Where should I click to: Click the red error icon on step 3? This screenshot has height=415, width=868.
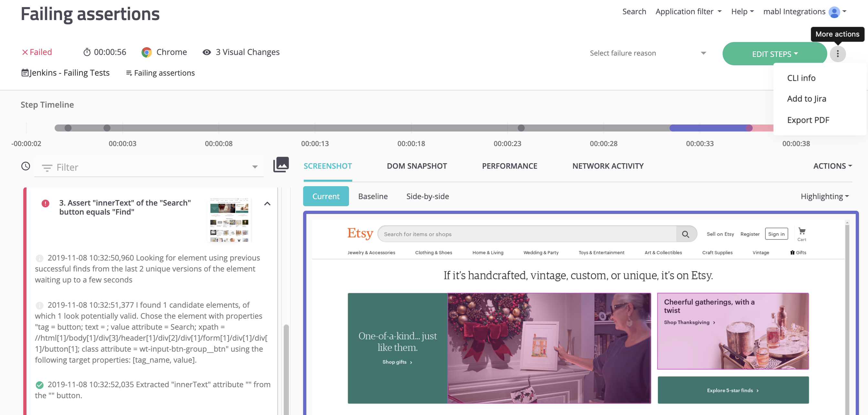(x=45, y=203)
